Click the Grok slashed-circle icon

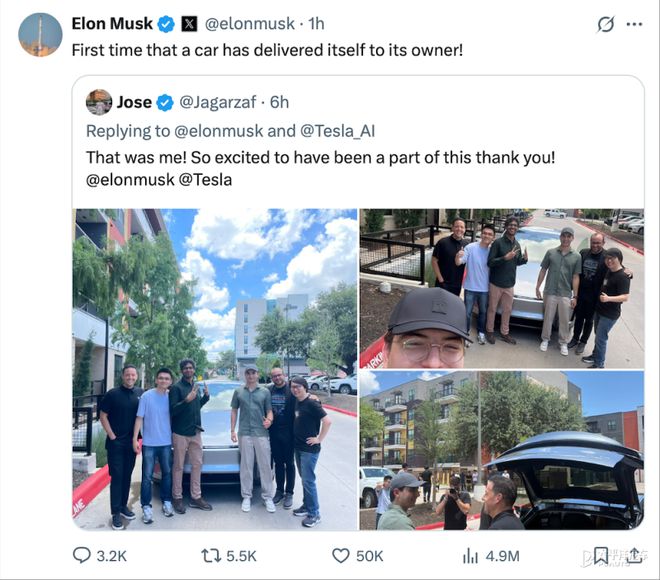[606, 24]
